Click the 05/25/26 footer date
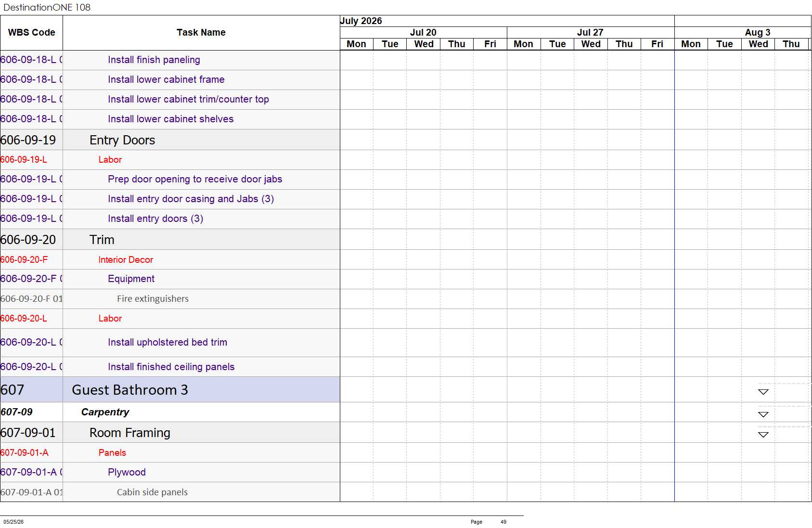812x528 pixels. [x=13, y=522]
